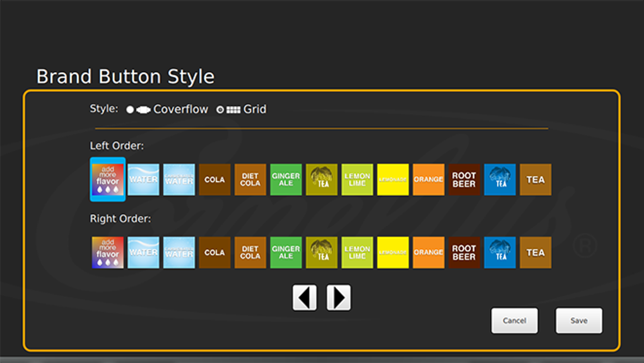Select COLA tile in Right Order
The image size is (644, 363).
point(215,252)
